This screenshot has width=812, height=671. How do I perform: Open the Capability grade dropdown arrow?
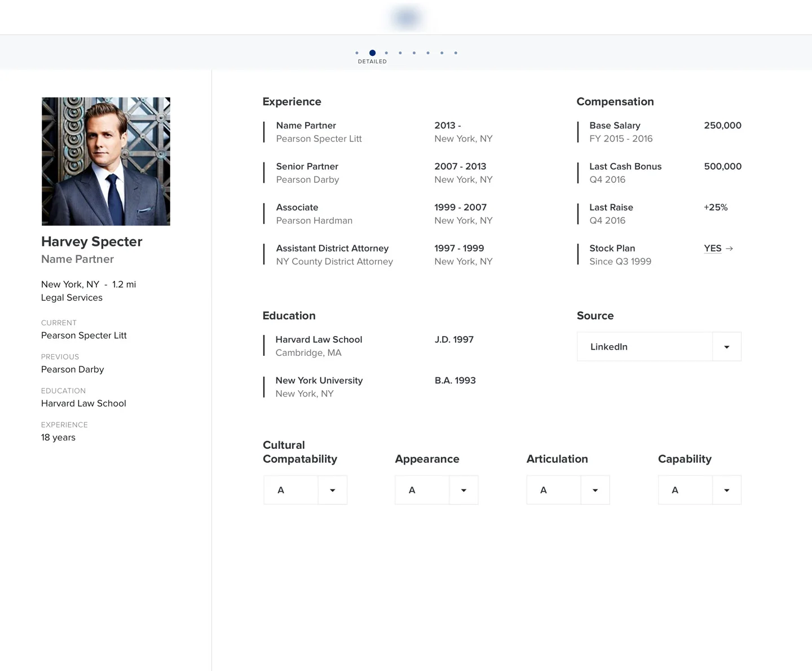(727, 490)
